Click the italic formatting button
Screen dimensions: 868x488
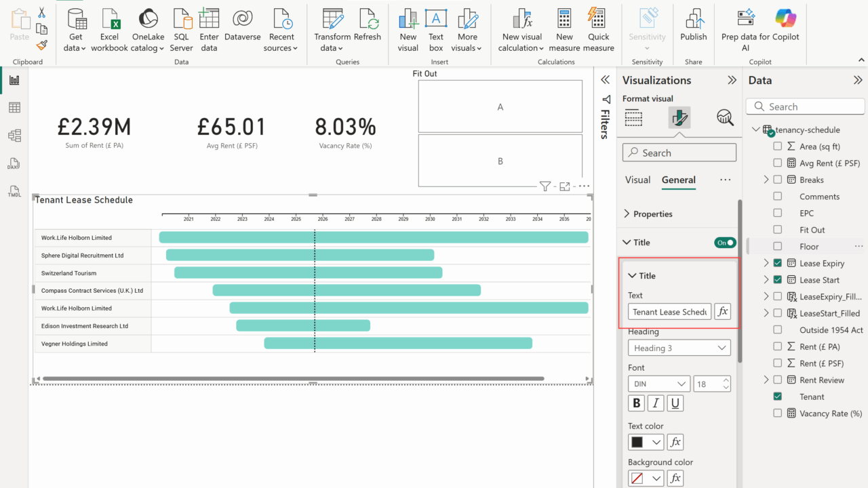pyautogui.click(x=656, y=403)
